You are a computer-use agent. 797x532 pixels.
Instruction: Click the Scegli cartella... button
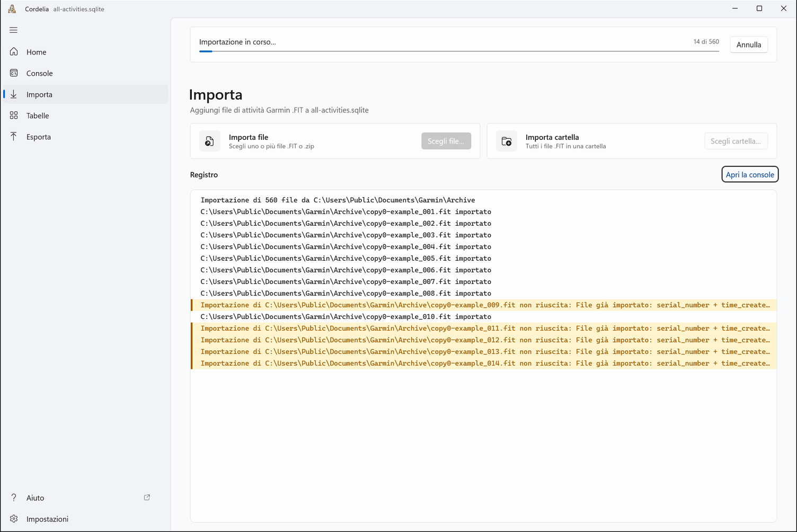point(736,141)
